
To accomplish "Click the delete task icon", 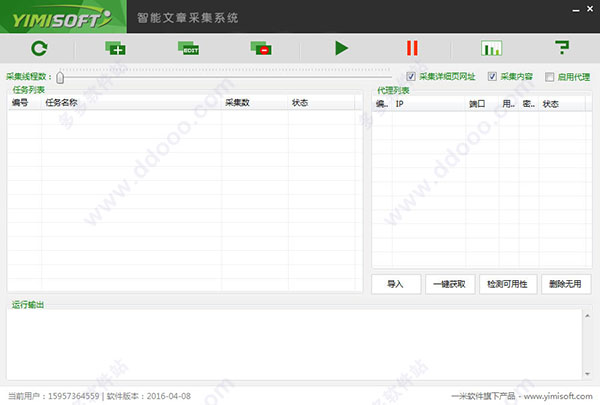I will pos(263,48).
